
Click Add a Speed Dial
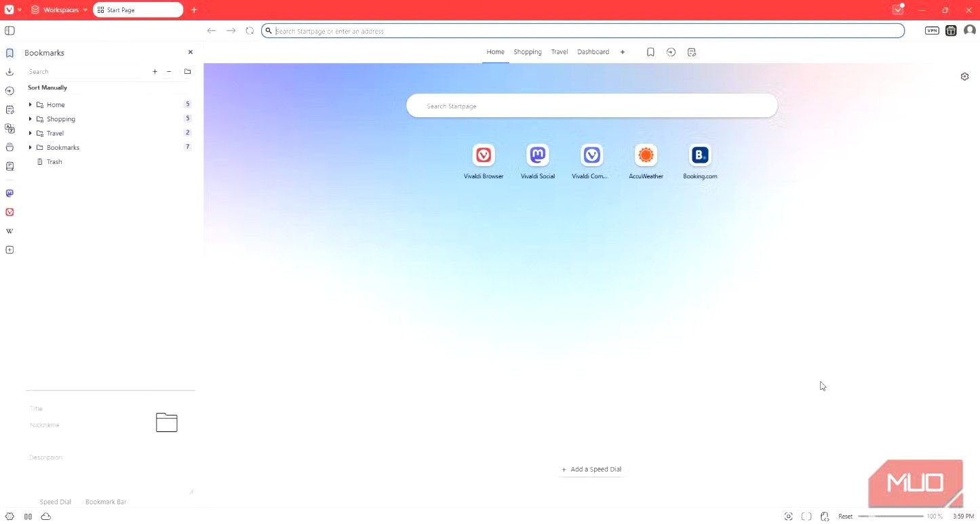[x=591, y=469]
